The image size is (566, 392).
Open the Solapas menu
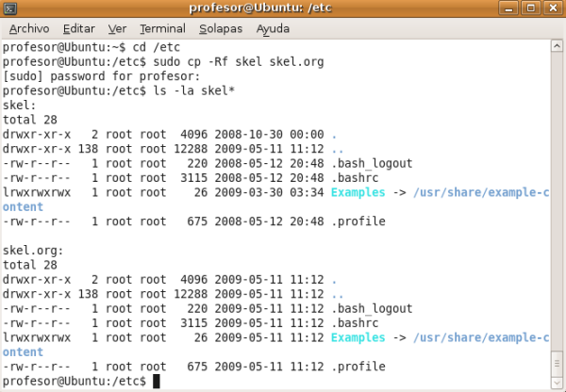pyautogui.click(x=221, y=28)
